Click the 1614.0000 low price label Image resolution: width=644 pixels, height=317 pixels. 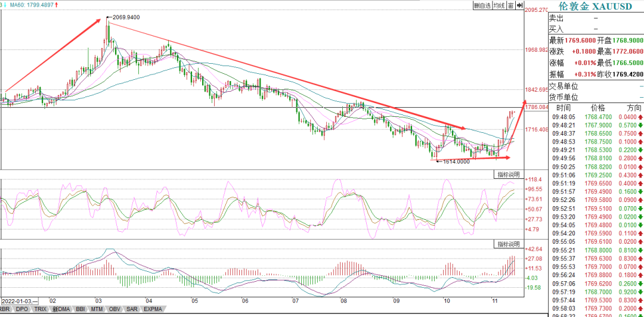tap(457, 162)
